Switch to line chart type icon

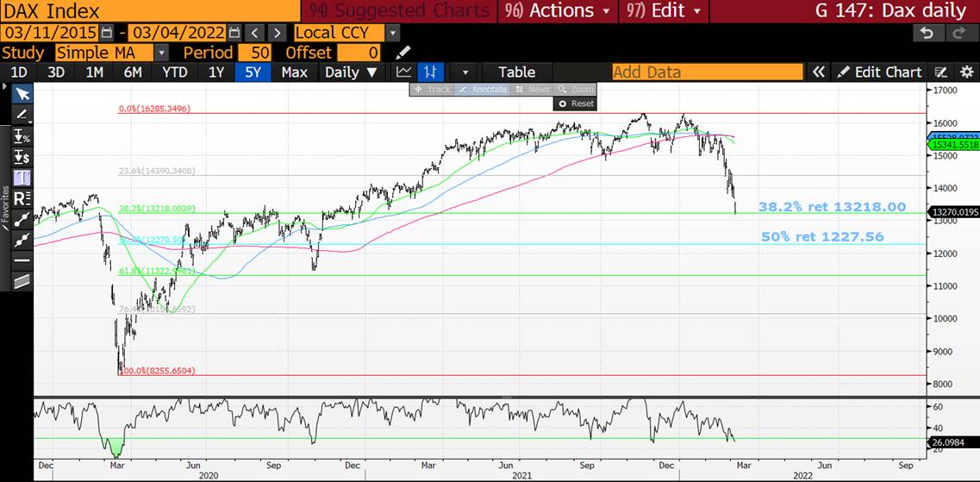(404, 72)
